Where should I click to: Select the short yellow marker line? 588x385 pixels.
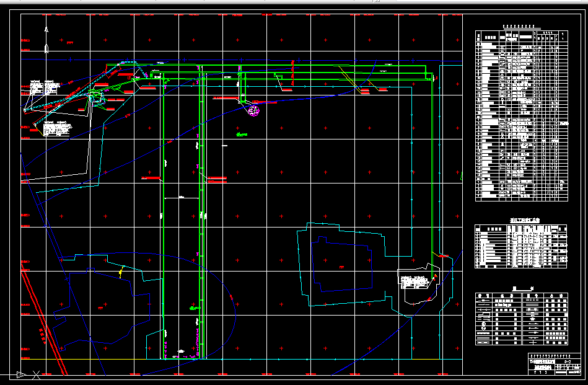(121, 272)
